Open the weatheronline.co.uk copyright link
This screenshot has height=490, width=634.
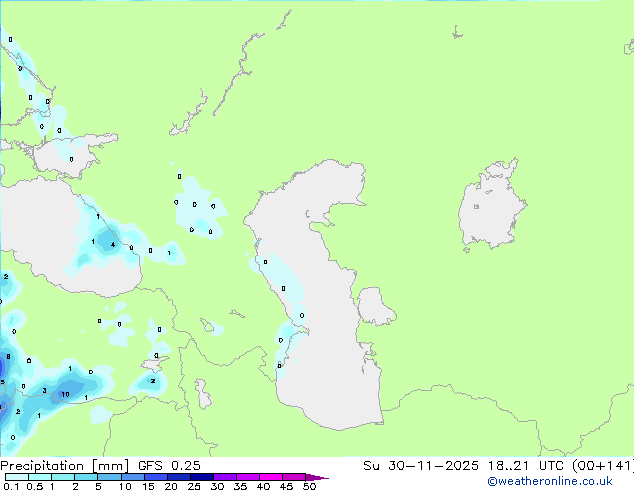coord(550,481)
